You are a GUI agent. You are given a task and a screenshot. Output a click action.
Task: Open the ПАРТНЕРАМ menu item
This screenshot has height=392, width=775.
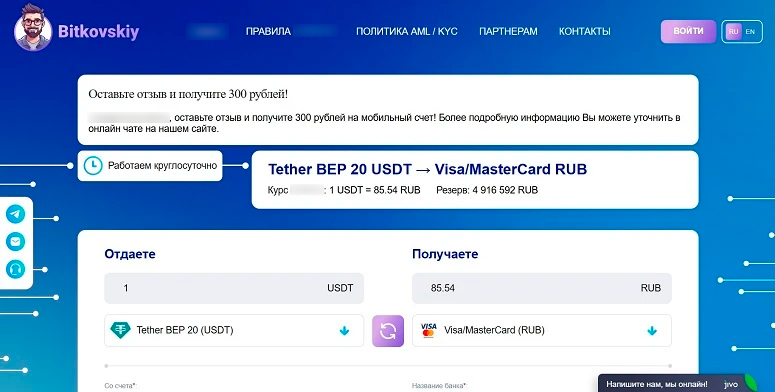point(508,31)
